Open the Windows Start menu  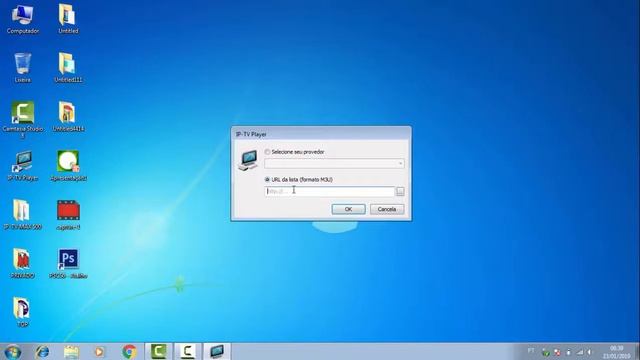point(13,352)
